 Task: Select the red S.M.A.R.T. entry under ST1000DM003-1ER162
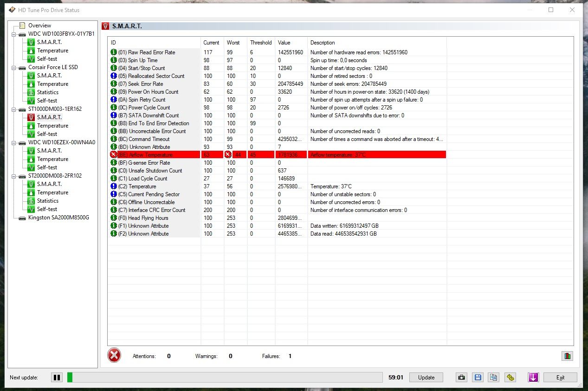coord(49,117)
